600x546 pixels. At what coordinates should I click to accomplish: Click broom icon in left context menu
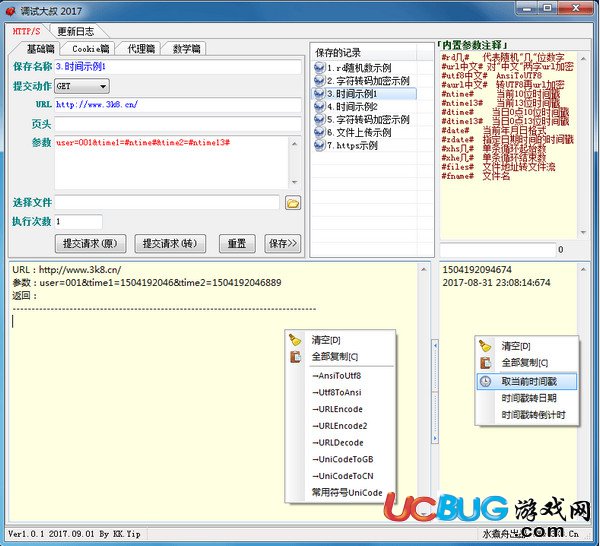(x=295, y=340)
